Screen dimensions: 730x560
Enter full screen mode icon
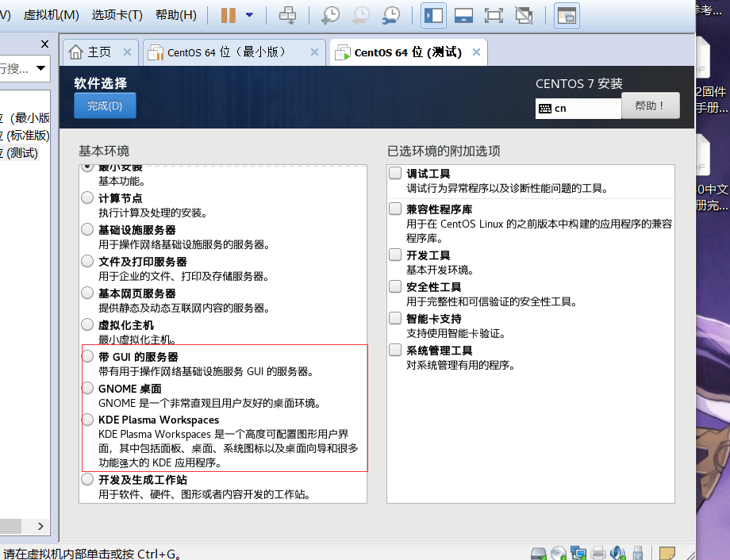[x=494, y=15]
